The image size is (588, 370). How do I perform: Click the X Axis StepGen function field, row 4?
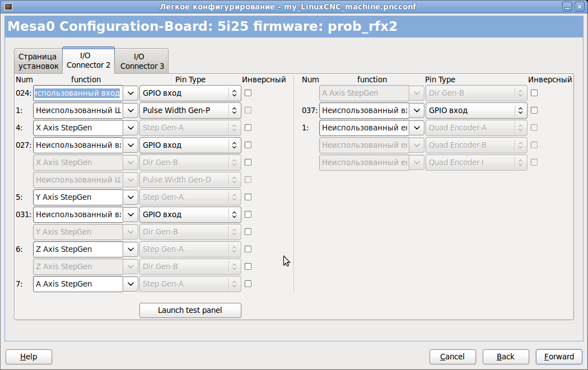[x=78, y=128]
